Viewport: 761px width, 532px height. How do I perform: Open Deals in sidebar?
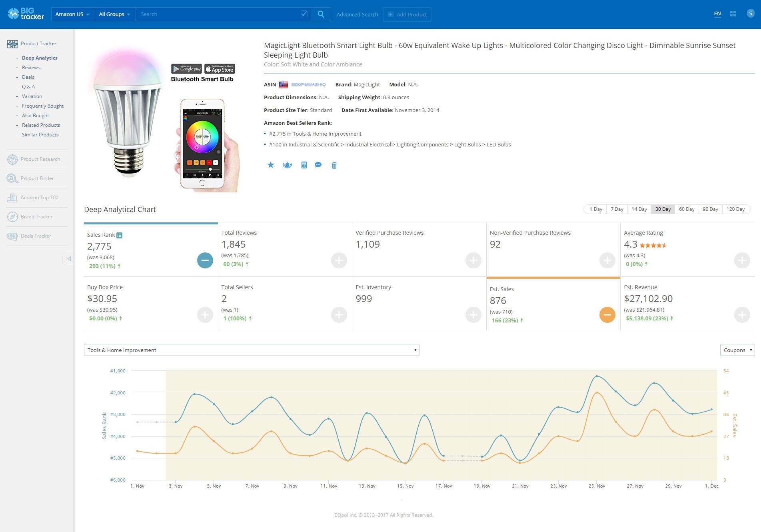[x=28, y=77]
